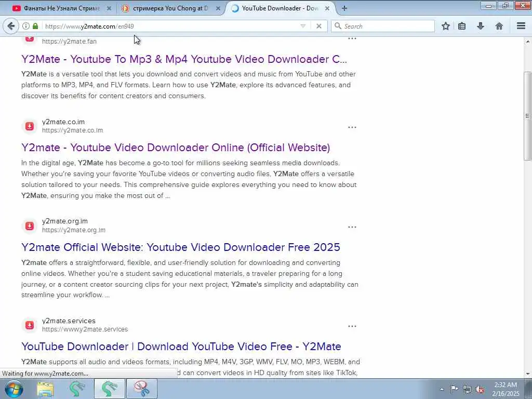Select the YouTube Downloader tab
The height and width of the screenshot is (399, 532).
pos(280,8)
